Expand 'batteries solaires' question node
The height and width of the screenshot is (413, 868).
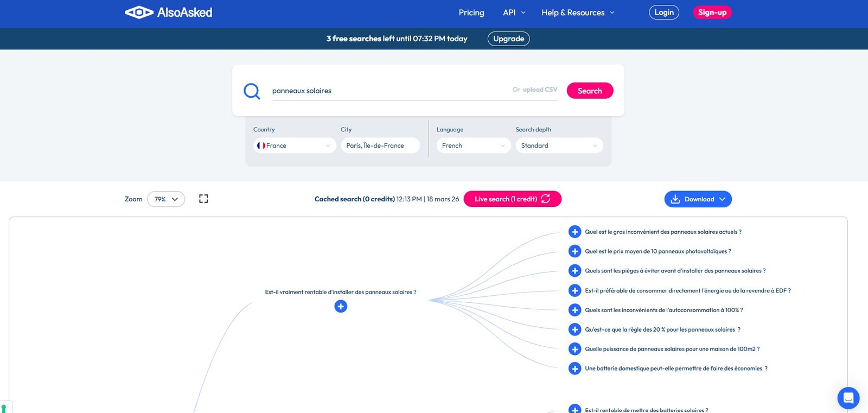point(575,409)
